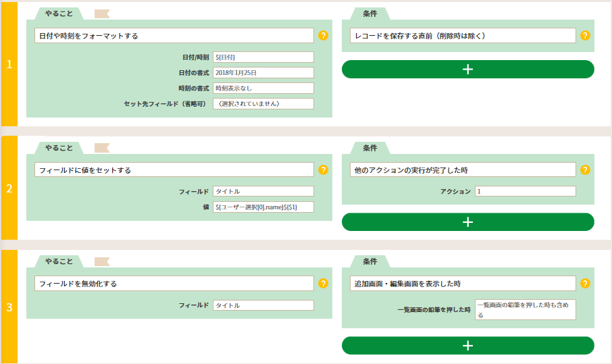Image resolution: width=612 pixels, height=364 pixels.
Task: Select the 条件 tab in row 2
Action: (x=369, y=148)
